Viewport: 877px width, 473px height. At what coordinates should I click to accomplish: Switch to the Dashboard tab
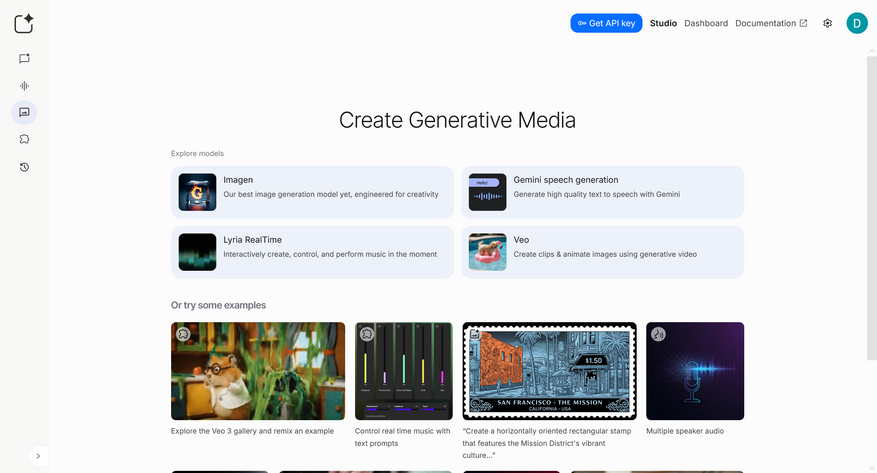[706, 23]
